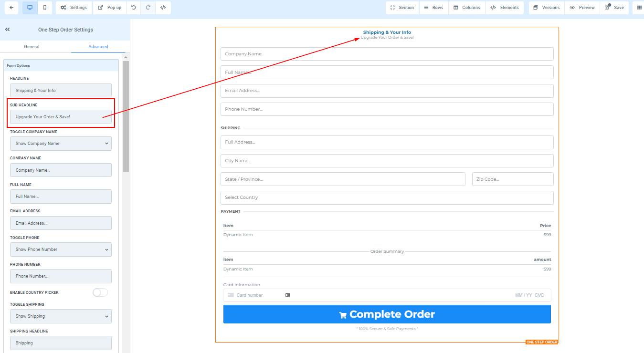
Task: Click the Complete Order button
Action: tap(387, 314)
